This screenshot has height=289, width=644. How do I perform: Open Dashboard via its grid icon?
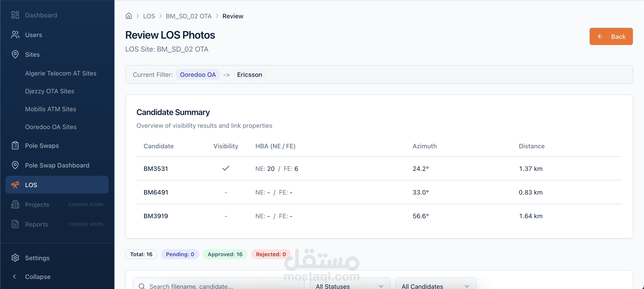pyautogui.click(x=15, y=15)
